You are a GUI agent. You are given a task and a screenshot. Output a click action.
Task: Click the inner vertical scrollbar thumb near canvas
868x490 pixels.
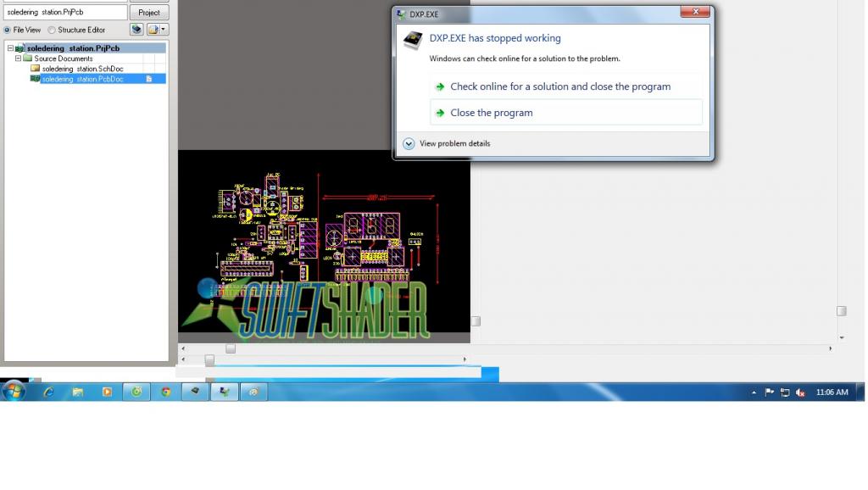[x=476, y=321]
